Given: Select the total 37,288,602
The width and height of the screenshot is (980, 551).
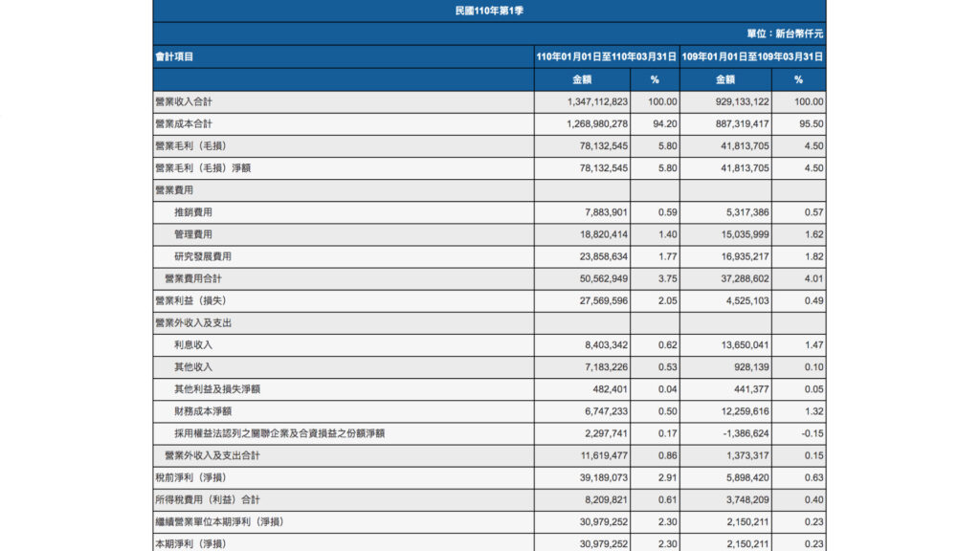Looking at the screenshot, I should [745, 278].
